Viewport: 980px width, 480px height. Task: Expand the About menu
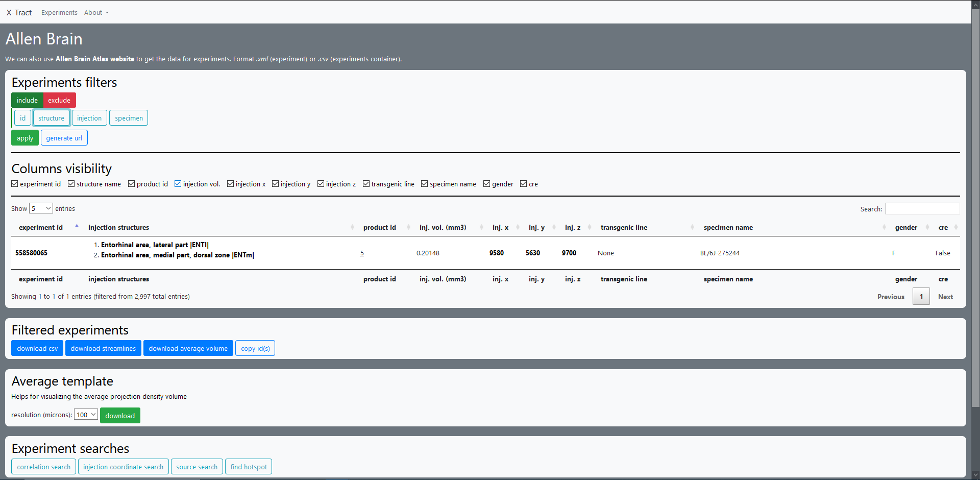(96, 12)
